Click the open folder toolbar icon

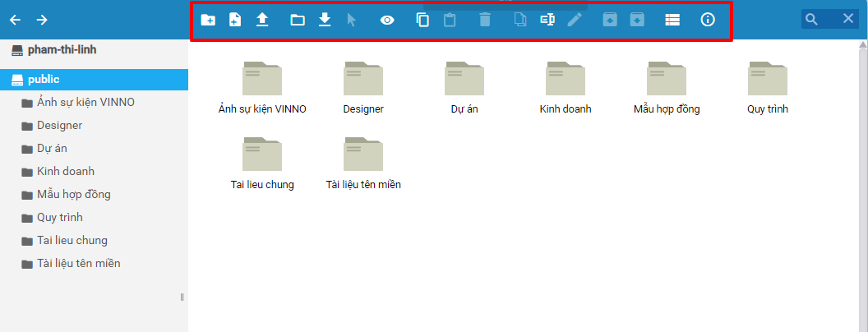[298, 20]
